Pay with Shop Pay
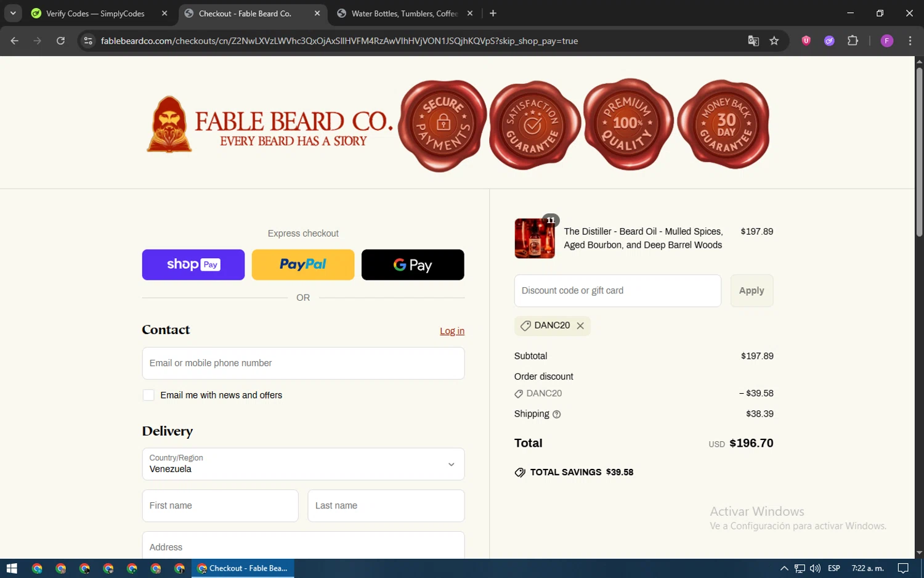The image size is (924, 578). [193, 265]
